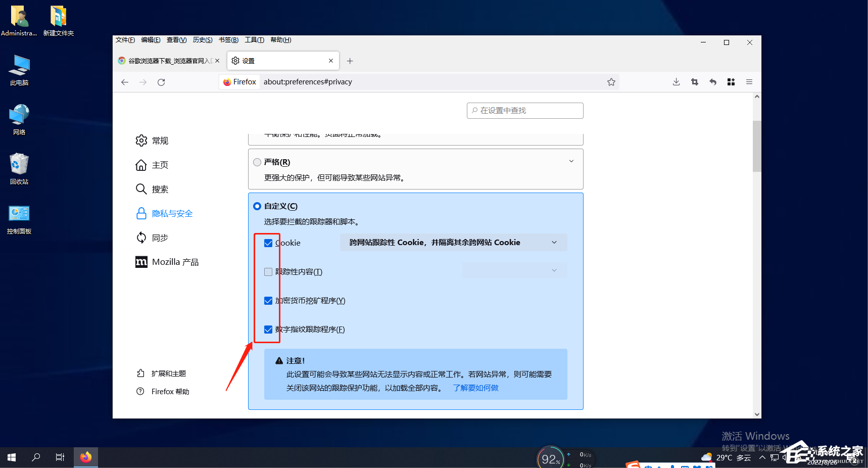This screenshot has width=868, height=468.
Task: Select the 搜索 settings section
Action: (x=160, y=189)
